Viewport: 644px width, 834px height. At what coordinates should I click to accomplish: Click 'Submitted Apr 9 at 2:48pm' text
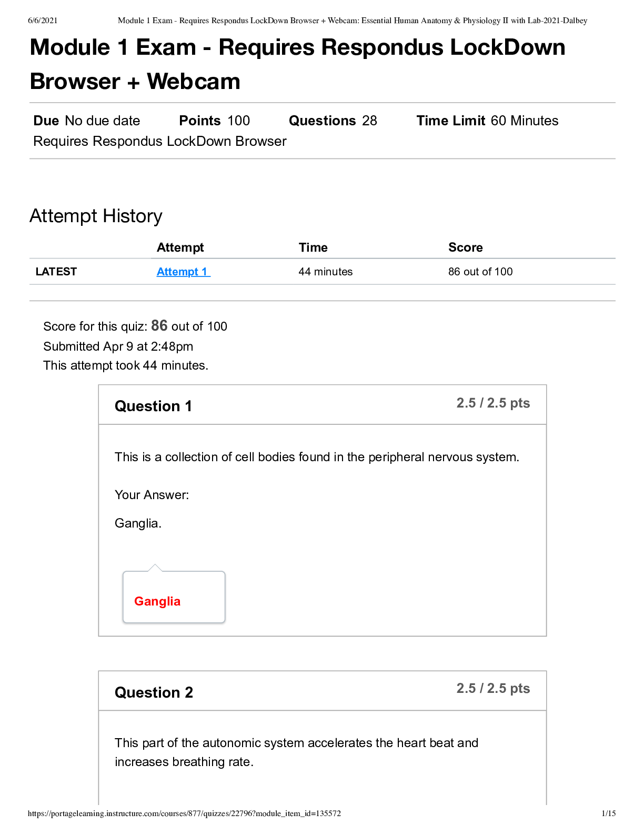pos(118,346)
